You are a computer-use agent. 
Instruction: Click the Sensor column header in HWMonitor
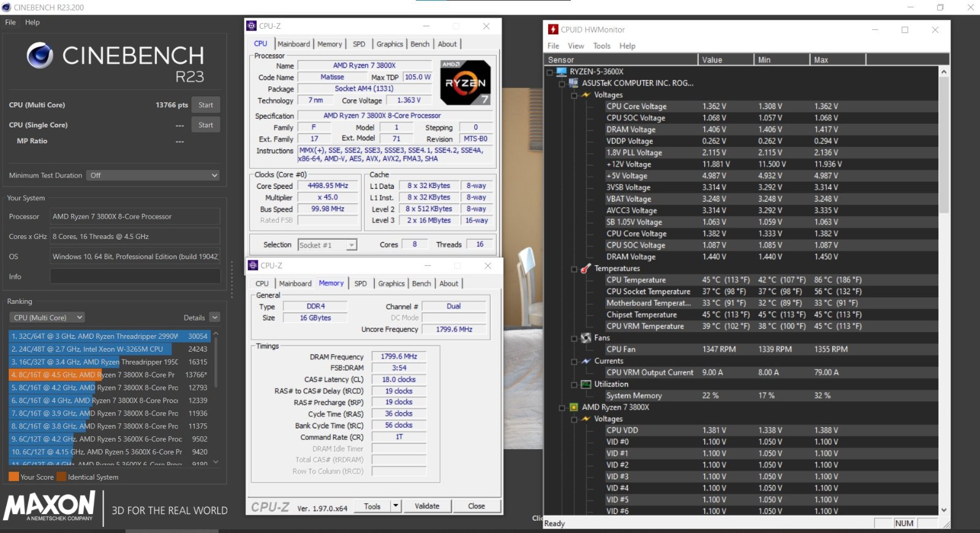coord(621,59)
